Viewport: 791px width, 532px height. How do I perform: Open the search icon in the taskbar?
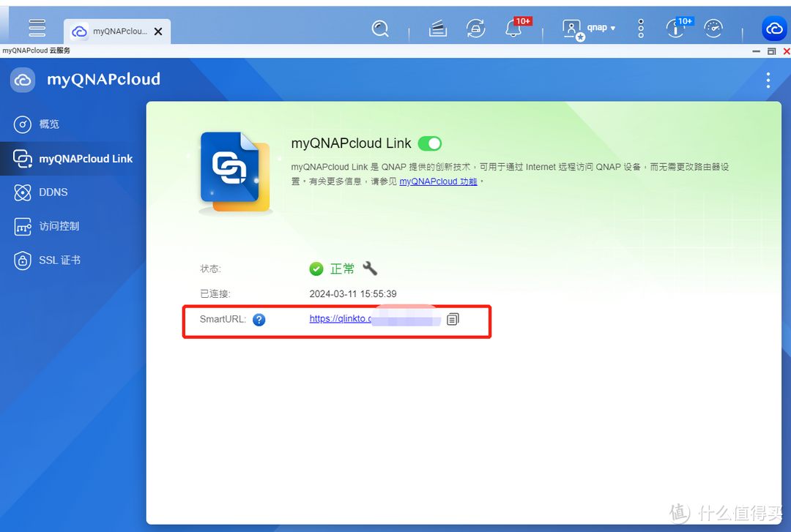[380, 28]
